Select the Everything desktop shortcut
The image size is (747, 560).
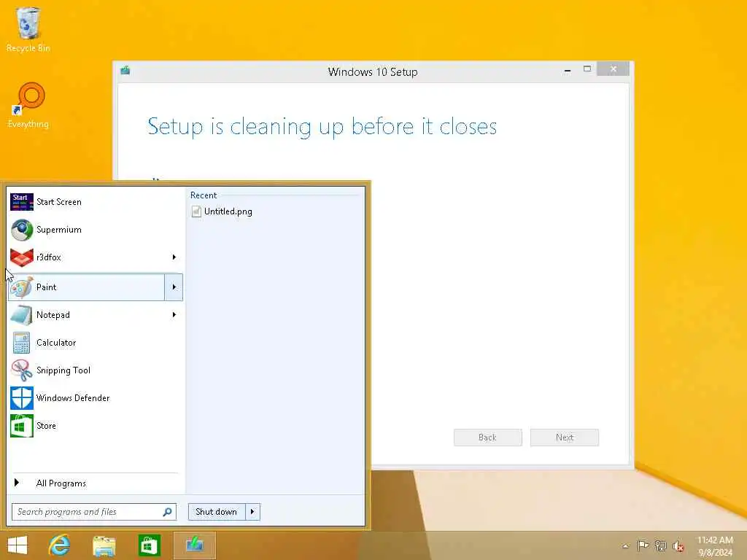point(28,106)
